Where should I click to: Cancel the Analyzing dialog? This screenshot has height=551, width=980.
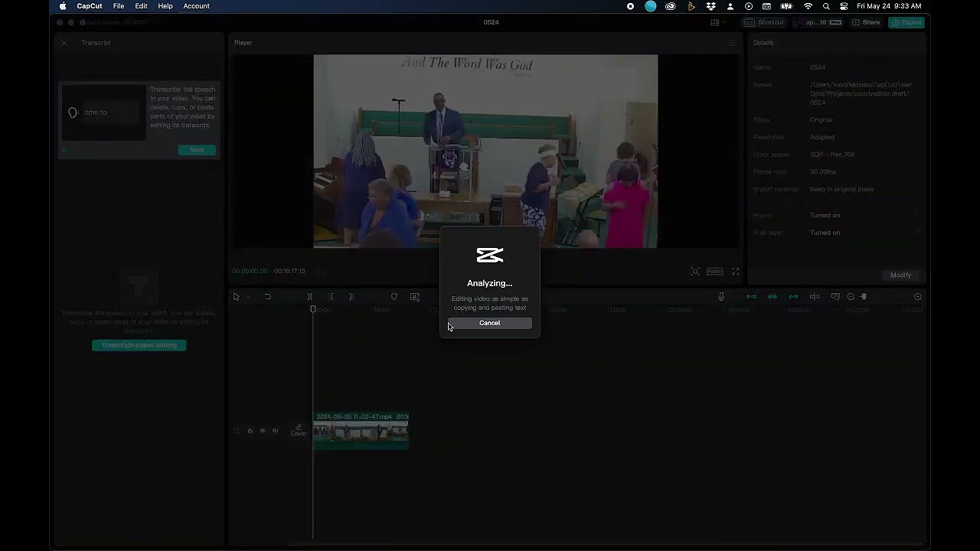489,323
